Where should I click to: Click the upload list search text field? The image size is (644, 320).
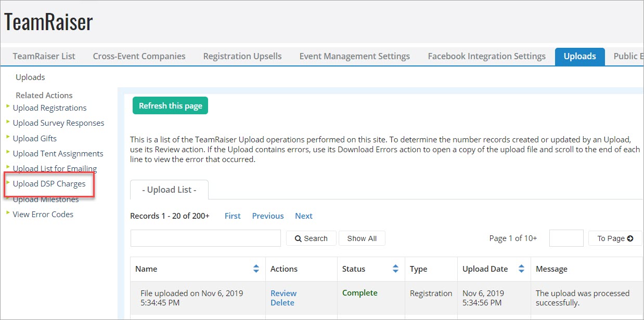click(x=205, y=238)
